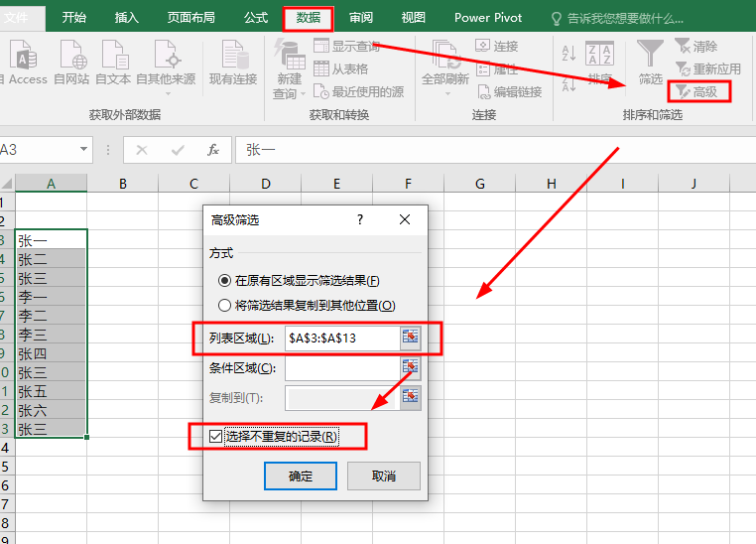Select column B header
756x544 pixels.
pyautogui.click(x=122, y=184)
